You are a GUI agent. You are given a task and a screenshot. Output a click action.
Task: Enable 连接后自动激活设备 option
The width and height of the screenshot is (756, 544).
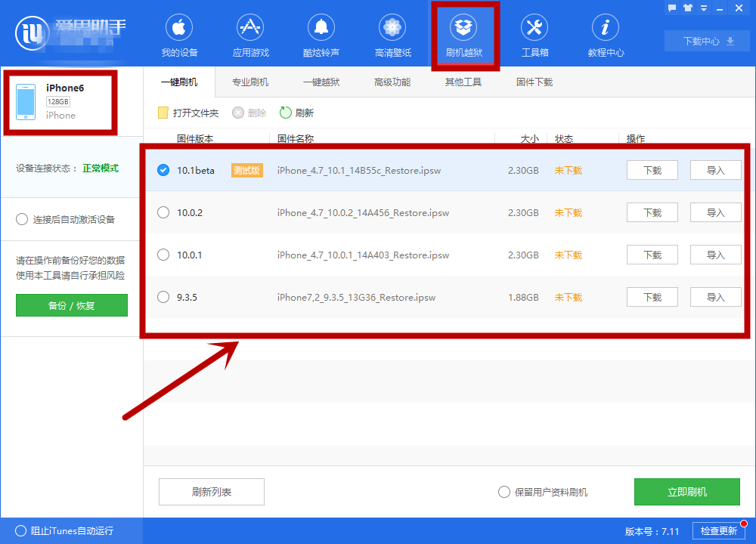(22, 219)
